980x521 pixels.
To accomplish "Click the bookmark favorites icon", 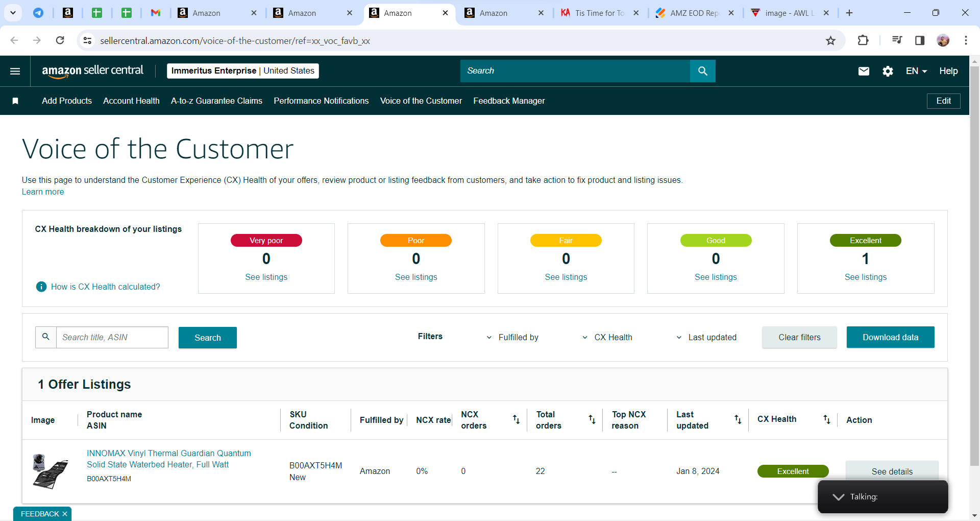I will (x=15, y=101).
